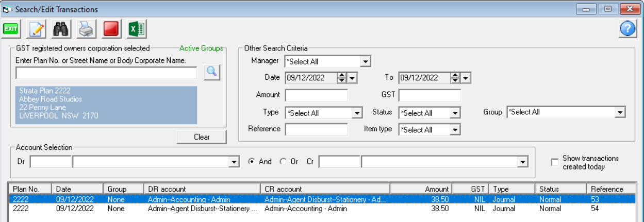Enable Show transactions created today checkbox
This screenshot has height=222, width=644.
coord(555,162)
